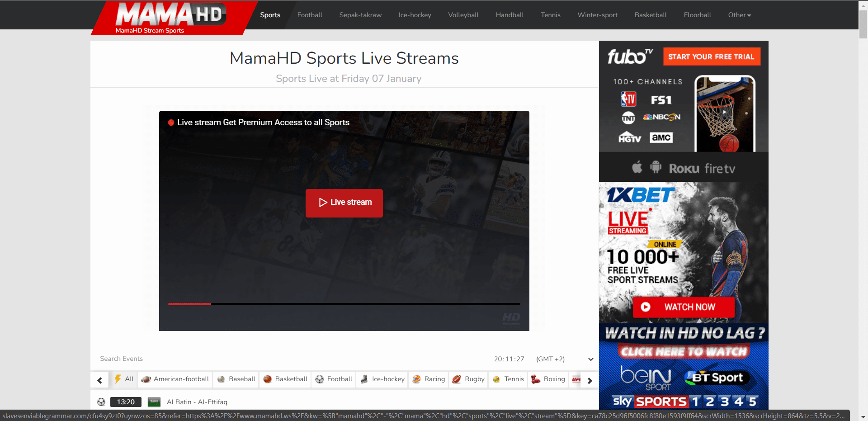Click the MamaHD logo

pos(170,16)
